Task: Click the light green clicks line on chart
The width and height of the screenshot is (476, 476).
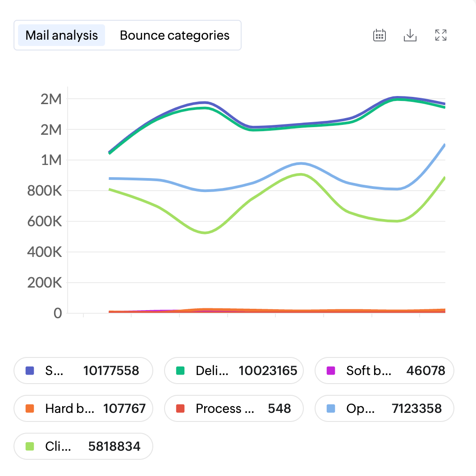Action: 205,233
